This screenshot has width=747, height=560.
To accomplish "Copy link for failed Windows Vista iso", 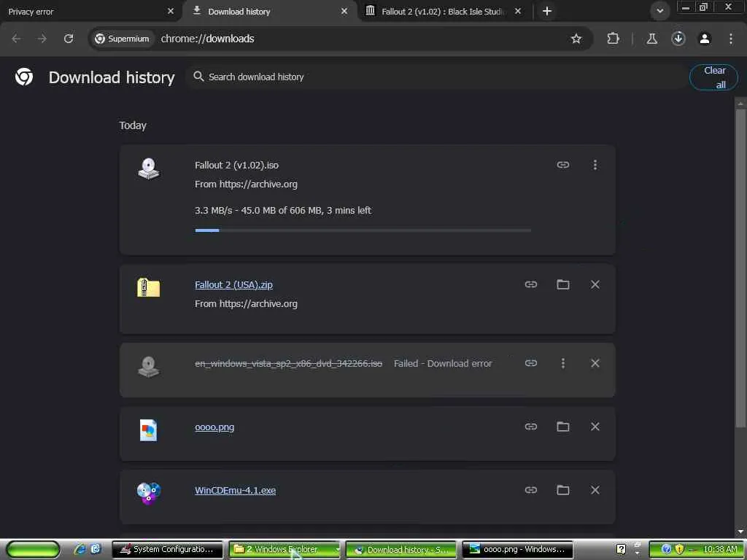I will [531, 363].
